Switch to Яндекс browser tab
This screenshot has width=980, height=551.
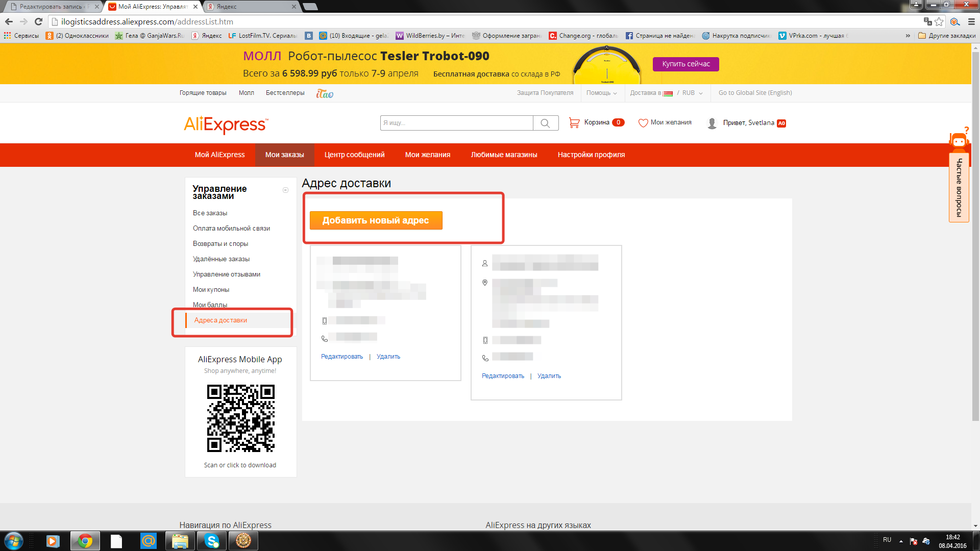[x=251, y=7]
